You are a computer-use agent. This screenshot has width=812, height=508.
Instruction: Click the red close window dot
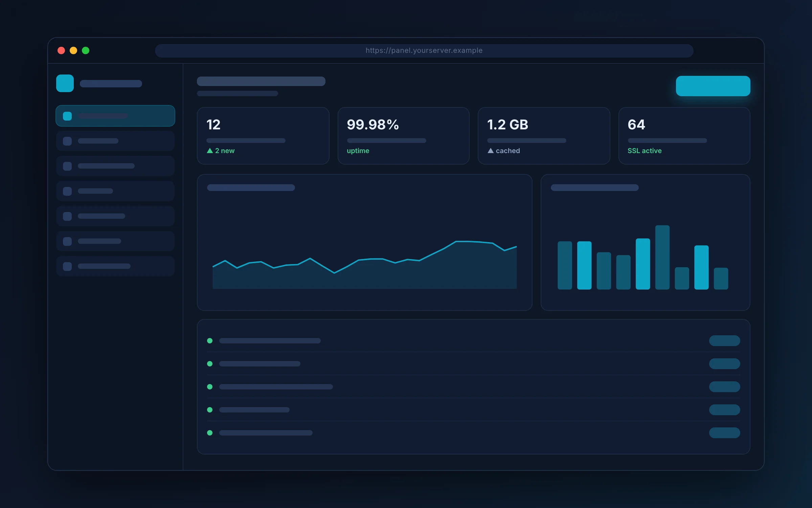tap(61, 50)
